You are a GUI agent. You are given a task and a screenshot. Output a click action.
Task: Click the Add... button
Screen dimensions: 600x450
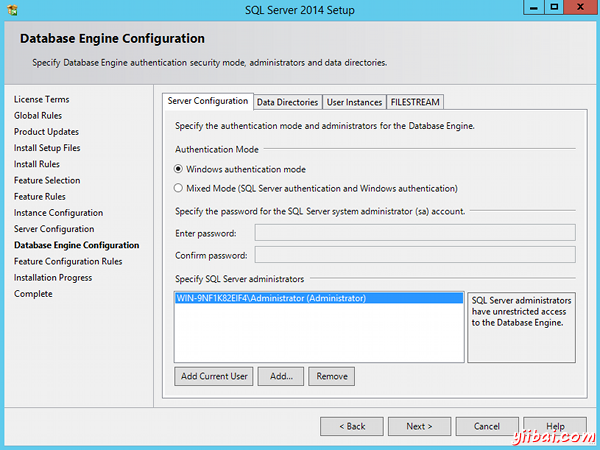click(x=281, y=377)
